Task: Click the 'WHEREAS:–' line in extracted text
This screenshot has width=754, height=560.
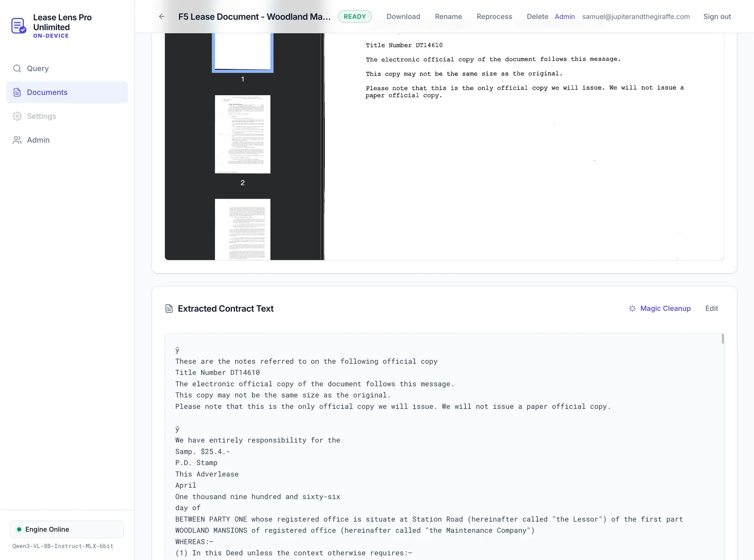Action: pos(194,542)
